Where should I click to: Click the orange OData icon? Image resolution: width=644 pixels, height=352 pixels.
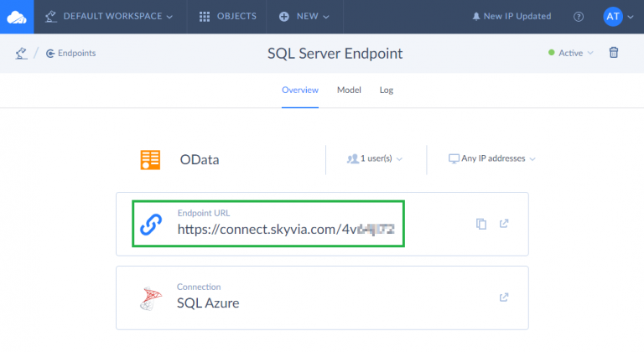151,159
